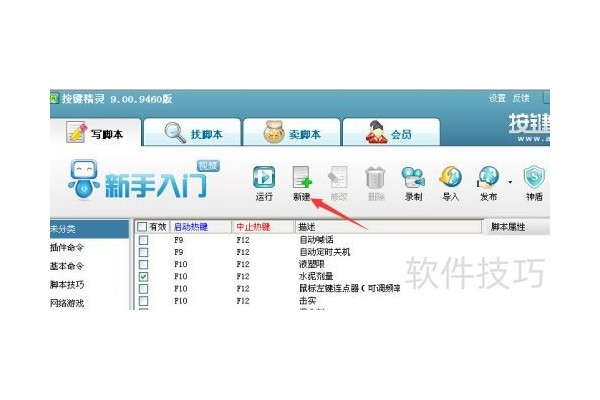Select the 自动喊话 script description

(316, 240)
